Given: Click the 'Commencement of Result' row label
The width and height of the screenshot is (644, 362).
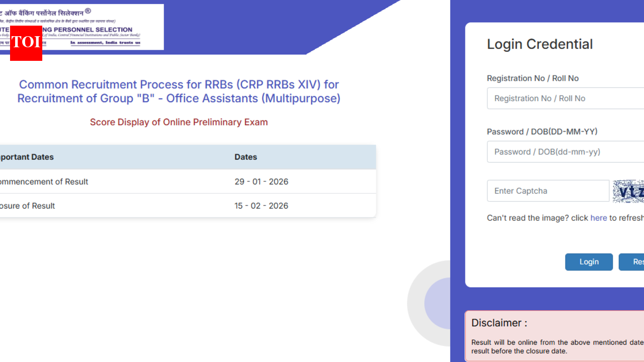Looking at the screenshot, I should pos(44,182).
